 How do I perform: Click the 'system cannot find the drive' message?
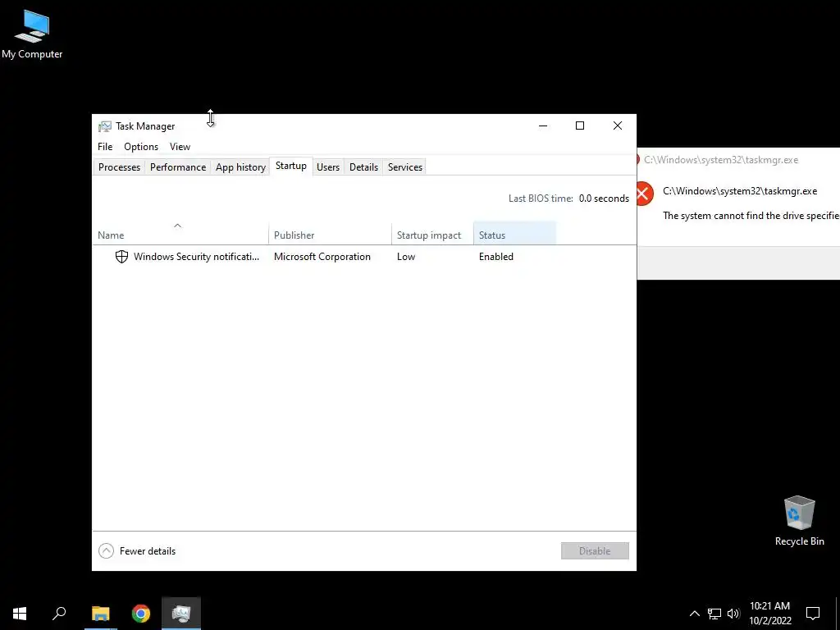pyautogui.click(x=751, y=216)
